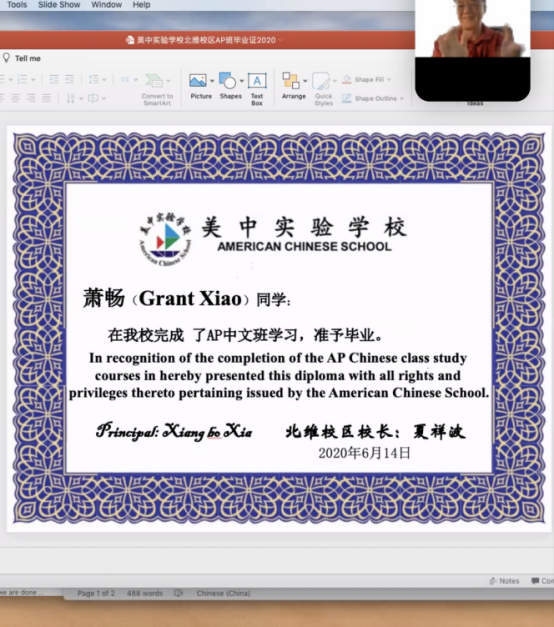554x627 pixels.
Task: Click the 488 words count
Action: click(145, 593)
